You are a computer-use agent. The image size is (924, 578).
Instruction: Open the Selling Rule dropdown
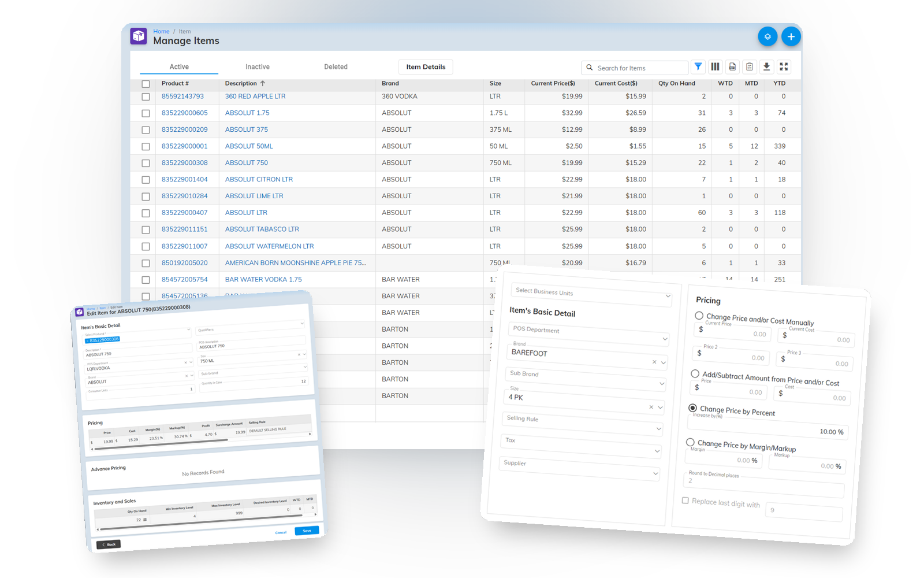[x=658, y=429]
